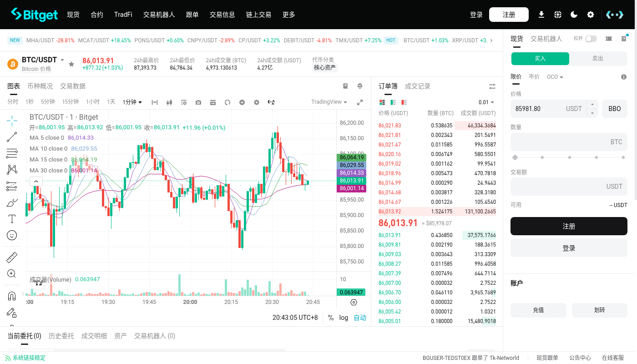637x364 pixels.
Task: Select the crosshair cursor tool
Action: point(12,120)
